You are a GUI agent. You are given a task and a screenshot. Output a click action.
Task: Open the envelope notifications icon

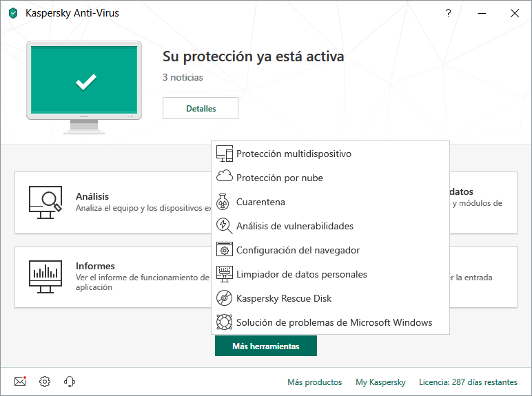20,382
